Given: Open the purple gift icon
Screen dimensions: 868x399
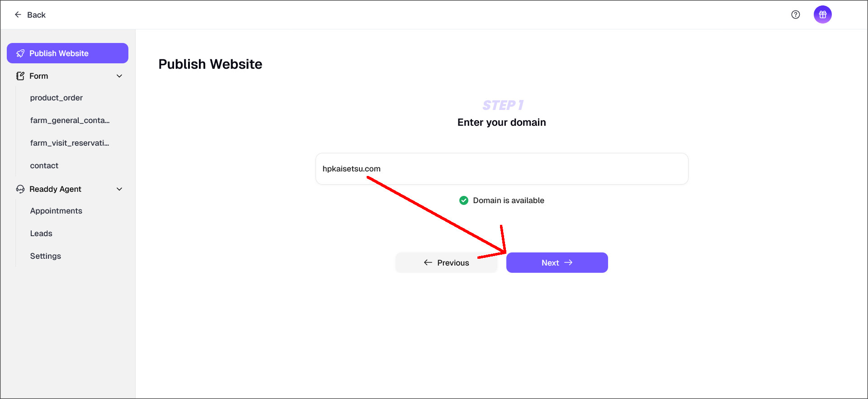Looking at the screenshot, I should pos(822,14).
